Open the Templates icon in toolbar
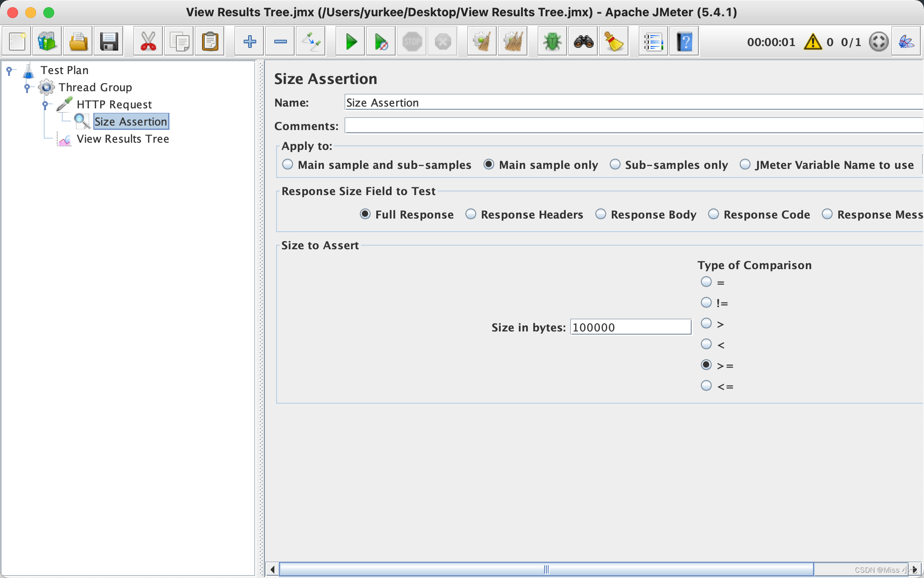This screenshot has height=578, width=924. click(x=47, y=42)
